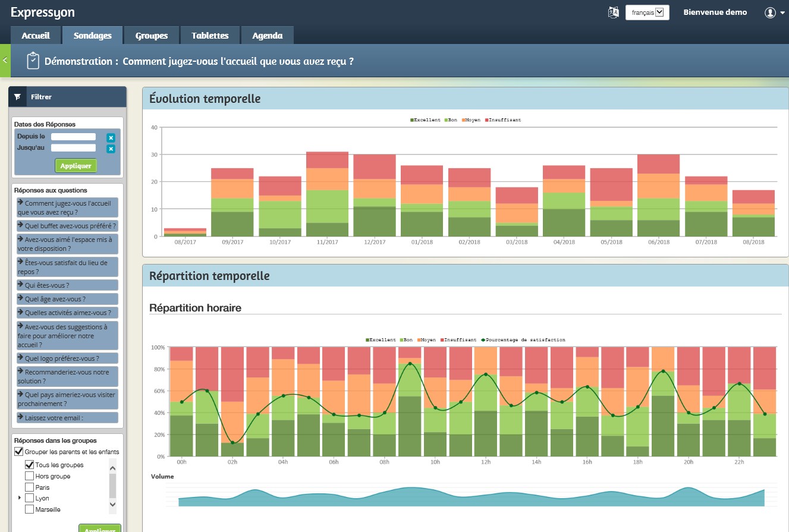Click the Filtrer funnel icon

[x=17, y=97]
